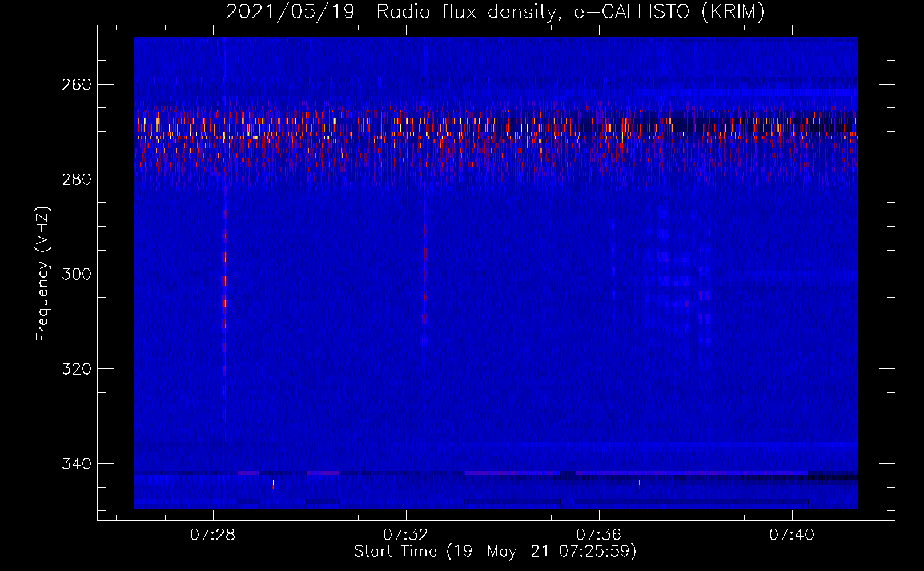Click the 'Frequency (MHZ)' axis label
Screen dimensions: 924x571
point(43,274)
